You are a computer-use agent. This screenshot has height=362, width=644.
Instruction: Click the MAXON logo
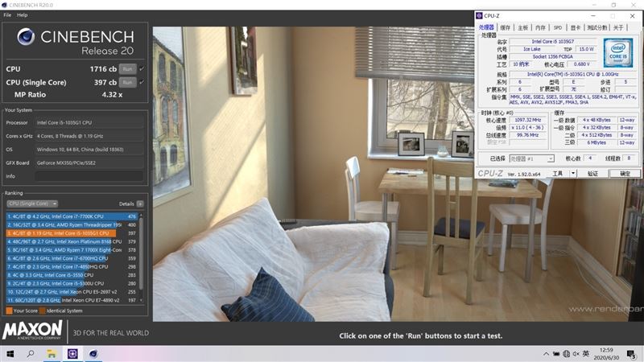(x=32, y=331)
